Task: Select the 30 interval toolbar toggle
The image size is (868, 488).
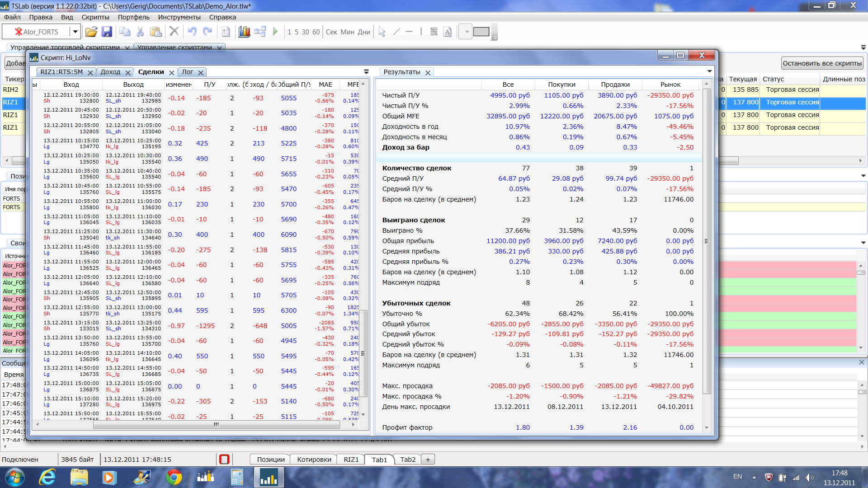Action: coord(305,32)
